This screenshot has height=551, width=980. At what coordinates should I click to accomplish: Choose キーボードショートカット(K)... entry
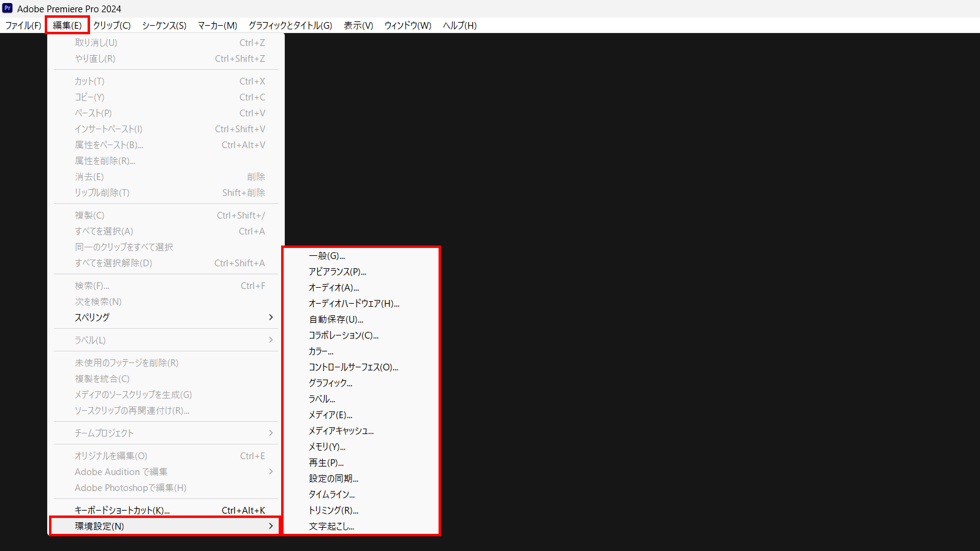point(165,510)
